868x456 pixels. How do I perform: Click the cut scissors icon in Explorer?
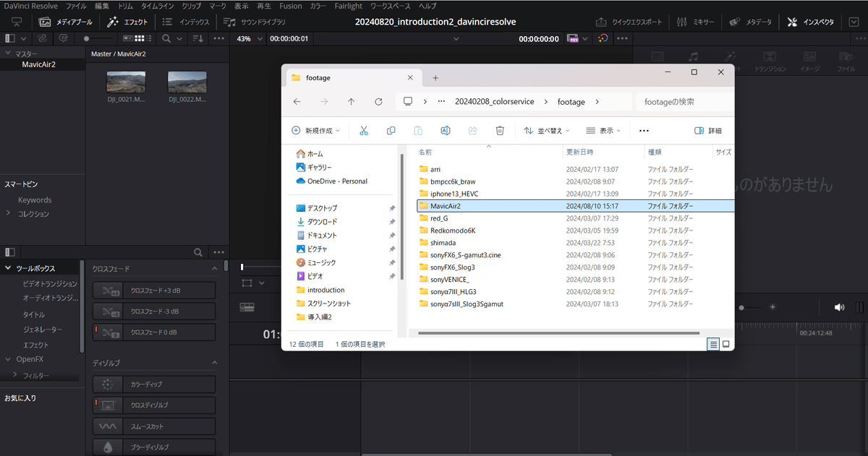coord(364,131)
